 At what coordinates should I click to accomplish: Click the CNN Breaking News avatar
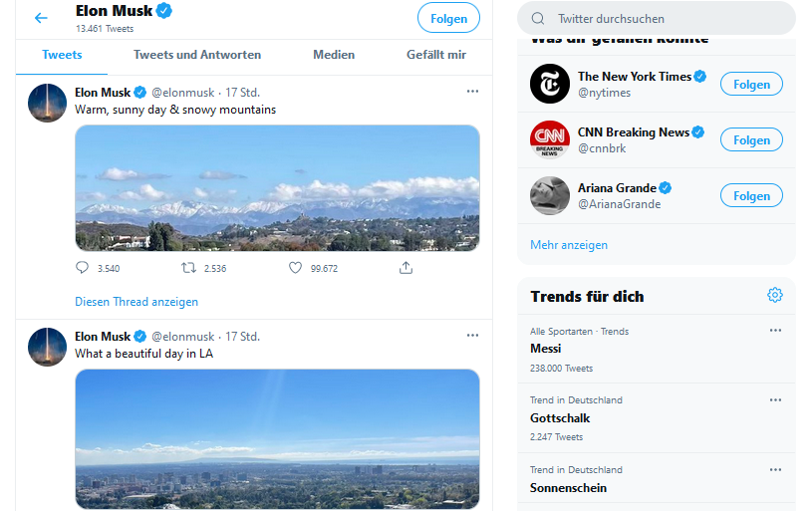point(549,139)
